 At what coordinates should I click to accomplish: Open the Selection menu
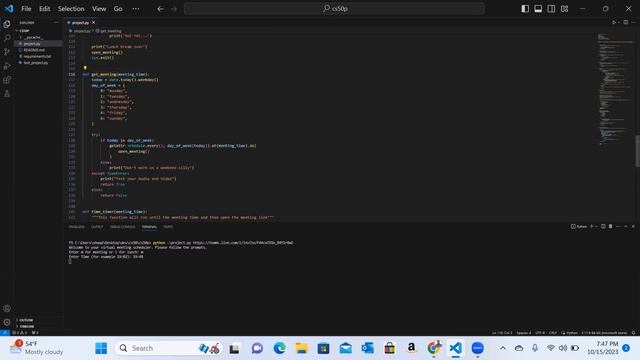coord(71,9)
